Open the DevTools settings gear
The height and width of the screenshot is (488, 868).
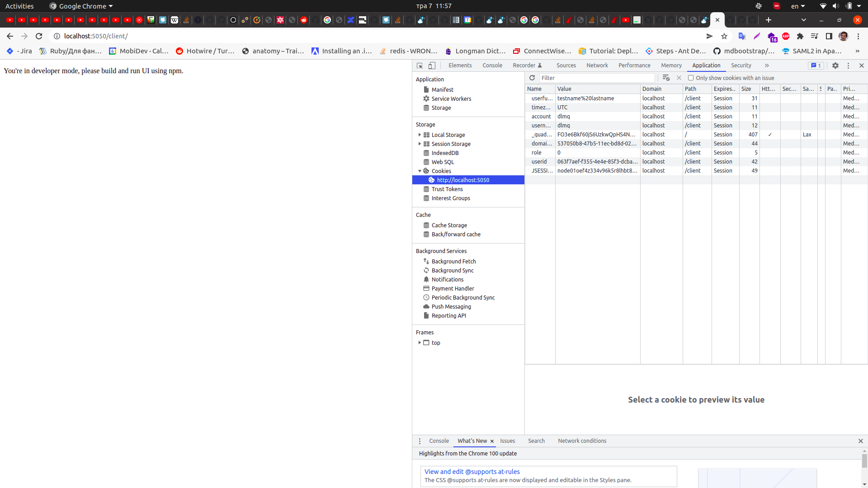tap(835, 66)
